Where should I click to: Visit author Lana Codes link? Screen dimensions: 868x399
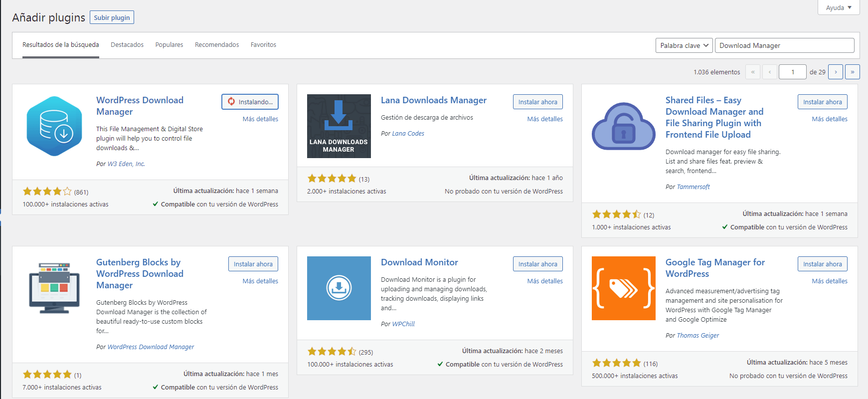coord(408,134)
